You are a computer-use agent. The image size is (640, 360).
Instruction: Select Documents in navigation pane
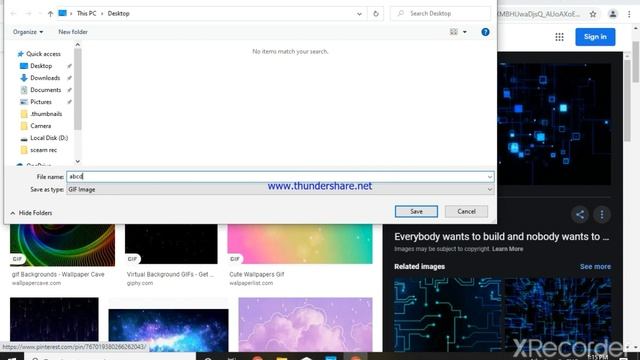[45, 90]
